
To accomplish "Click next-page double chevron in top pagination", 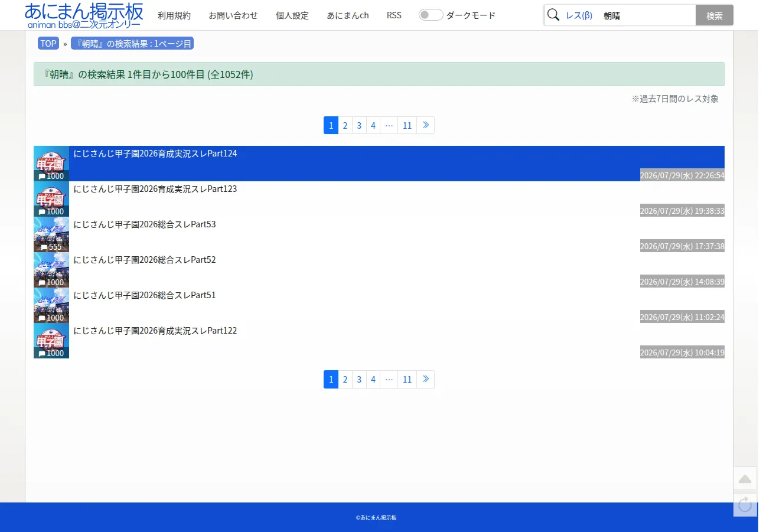I will pos(426,125).
